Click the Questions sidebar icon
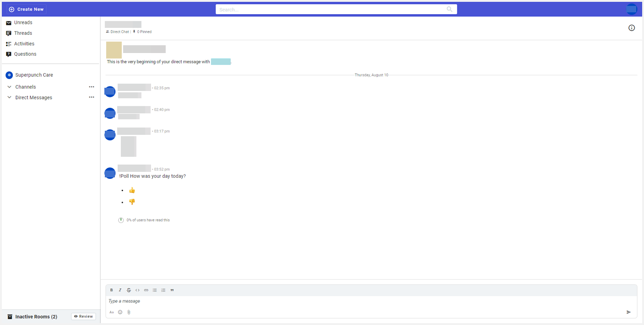644x325 pixels. (9, 54)
